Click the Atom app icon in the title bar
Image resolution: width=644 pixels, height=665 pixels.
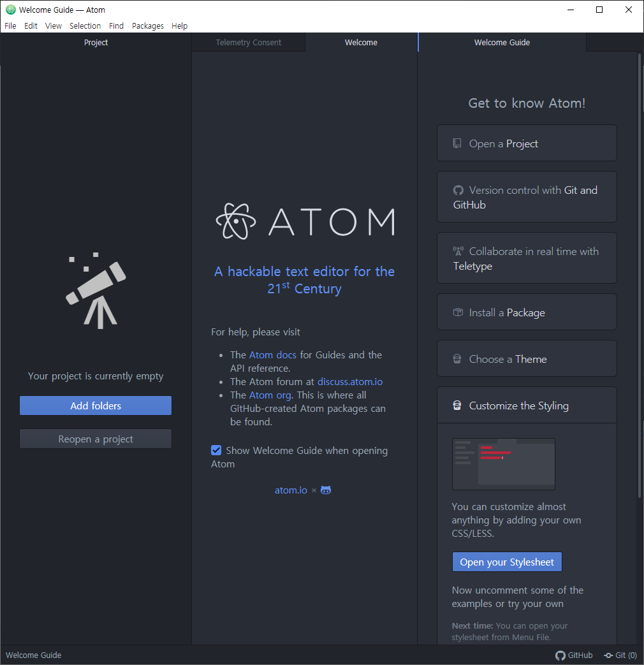tap(11, 10)
